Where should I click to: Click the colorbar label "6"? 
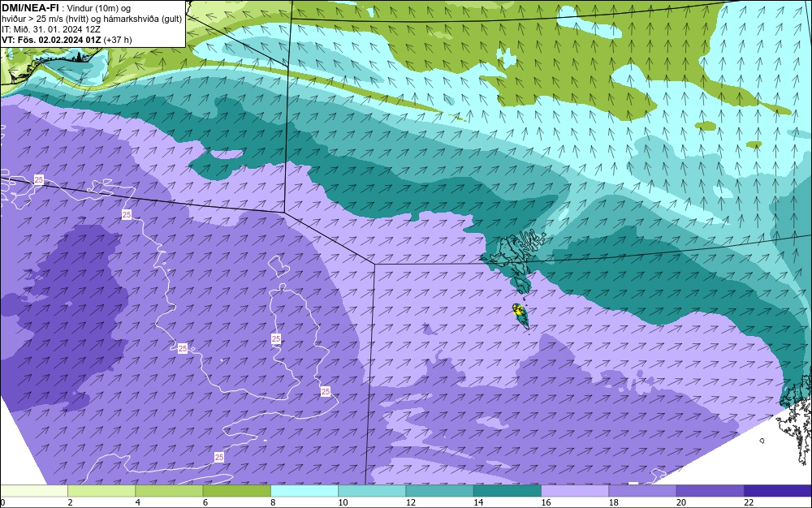205,502
